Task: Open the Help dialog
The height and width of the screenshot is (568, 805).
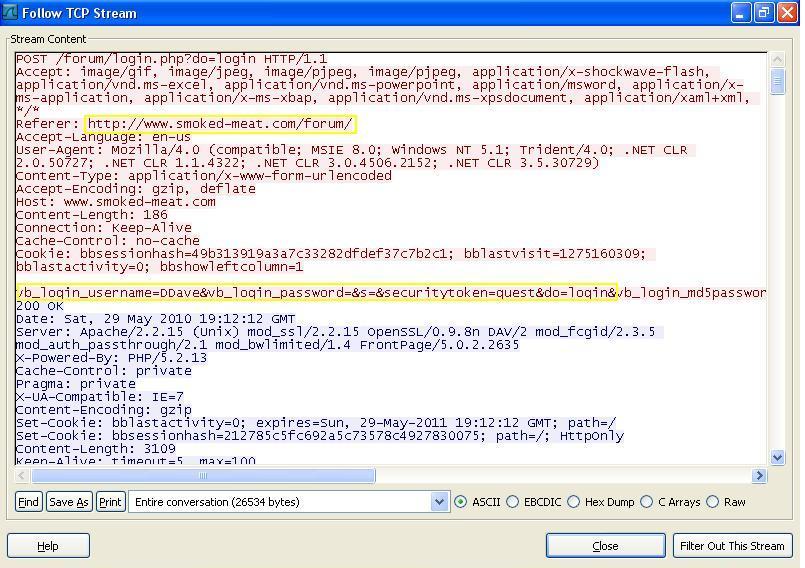Action: (x=48, y=546)
